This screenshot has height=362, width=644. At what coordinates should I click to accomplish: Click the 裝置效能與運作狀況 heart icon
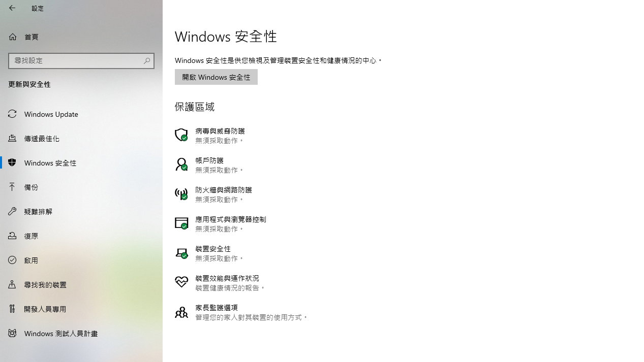pyautogui.click(x=181, y=282)
